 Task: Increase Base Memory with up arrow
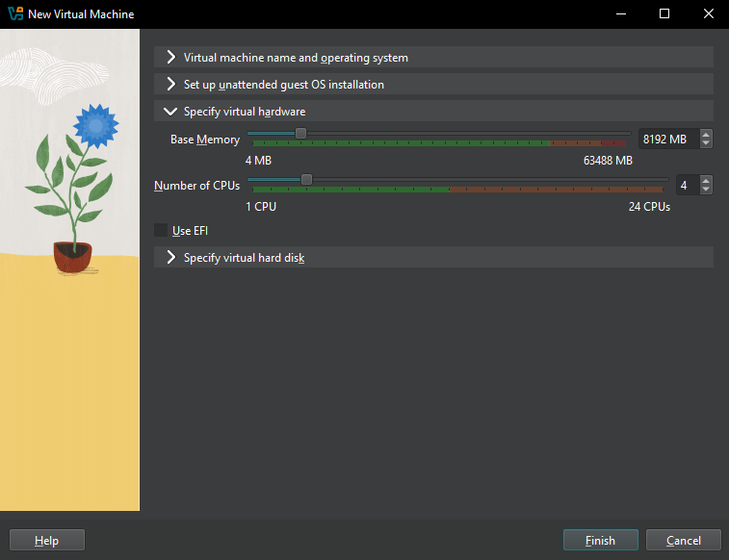[x=706, y=135]
